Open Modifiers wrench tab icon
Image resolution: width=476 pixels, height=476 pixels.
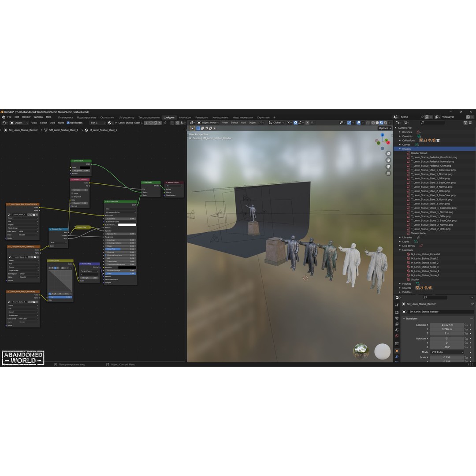tap(397, 357)
